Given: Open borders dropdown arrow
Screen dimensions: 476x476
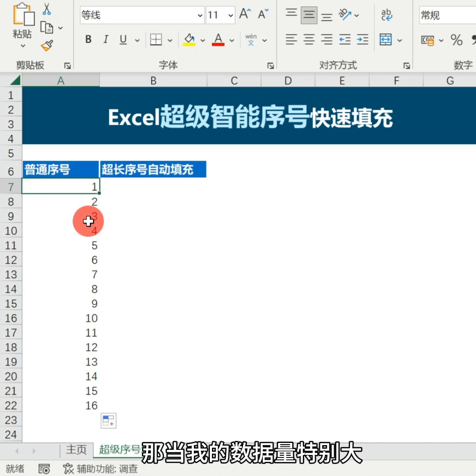Looking at the screenshot, I should point(170,40).
